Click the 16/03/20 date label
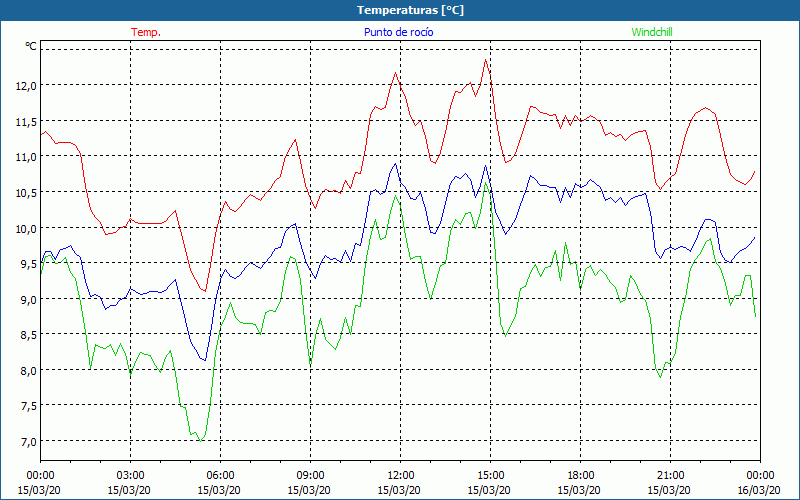 click(758, 490)
